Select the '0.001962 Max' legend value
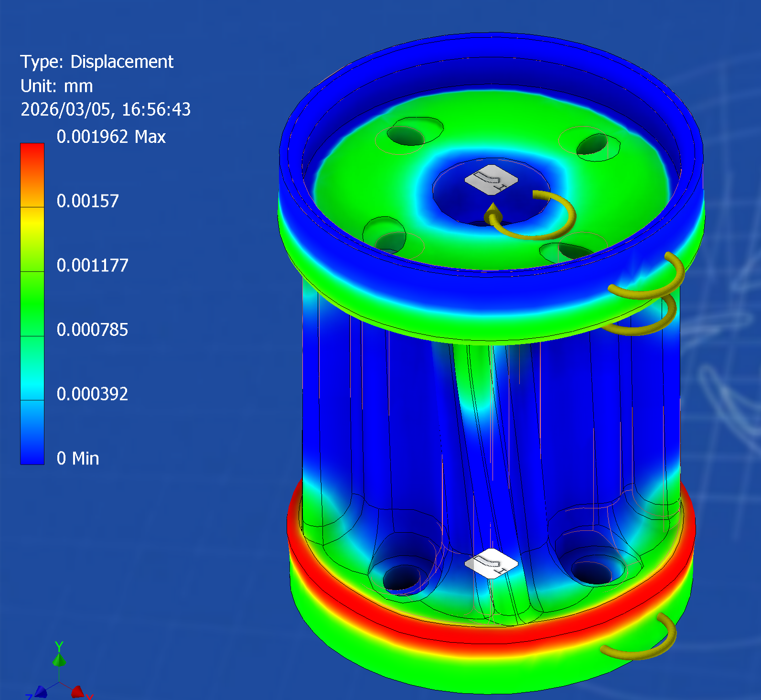The image size is (761, 700). point(111,137)
